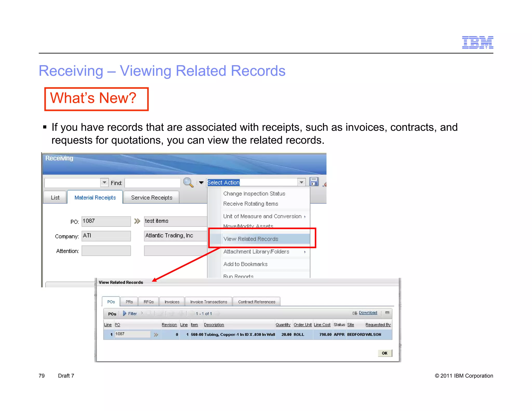The height and width of the screenshot is (411, 532).
Task: Expand Attachment Library/Folders submenu
Action: (305, 252)
